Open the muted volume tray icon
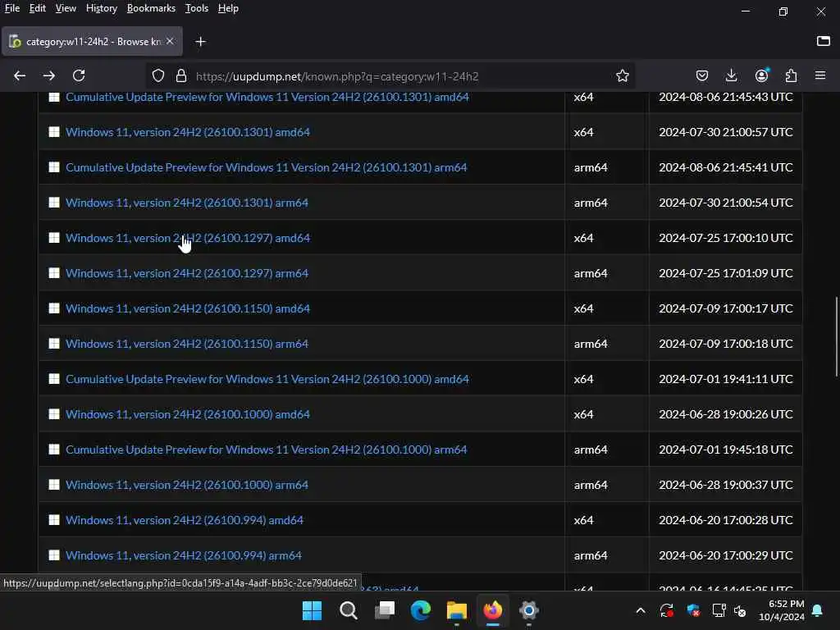This screenshot has height=630, width=840. coord(741,610)
